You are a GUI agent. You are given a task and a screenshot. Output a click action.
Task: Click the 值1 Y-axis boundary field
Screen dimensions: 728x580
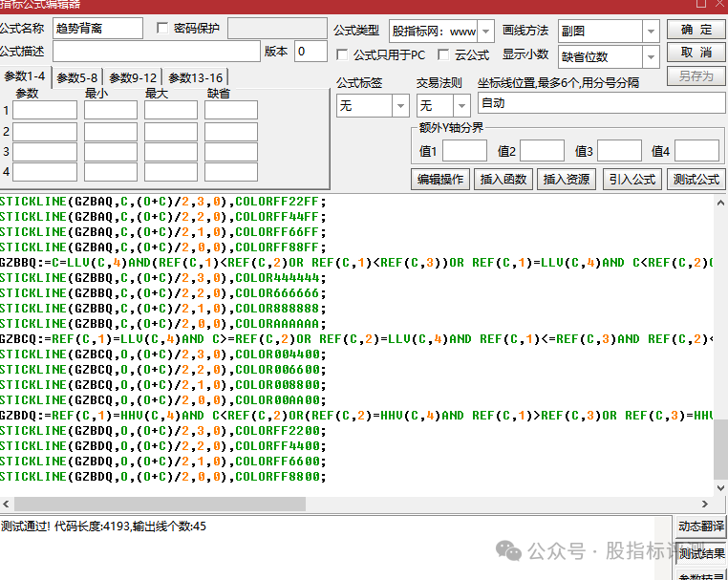pyautogui.click(x=464, y=151)
